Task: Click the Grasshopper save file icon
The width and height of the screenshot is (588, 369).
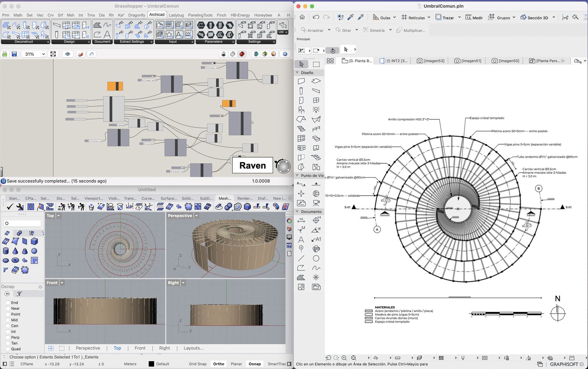Action: pos(14,54)
